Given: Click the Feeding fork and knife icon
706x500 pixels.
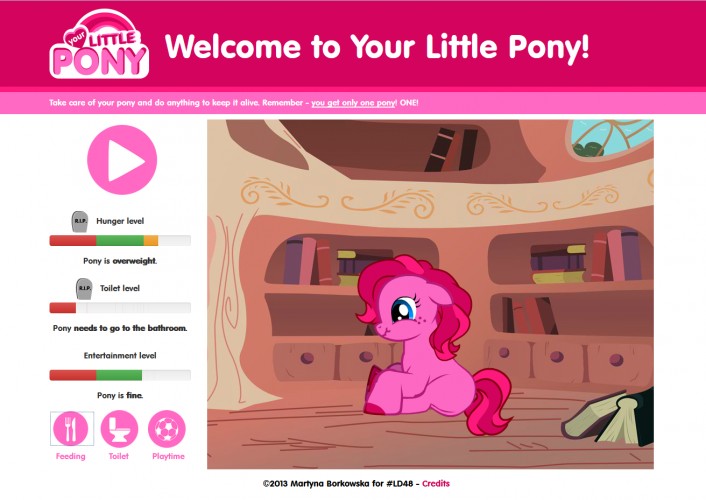Looking at the screenshot, I should point(70,428).
